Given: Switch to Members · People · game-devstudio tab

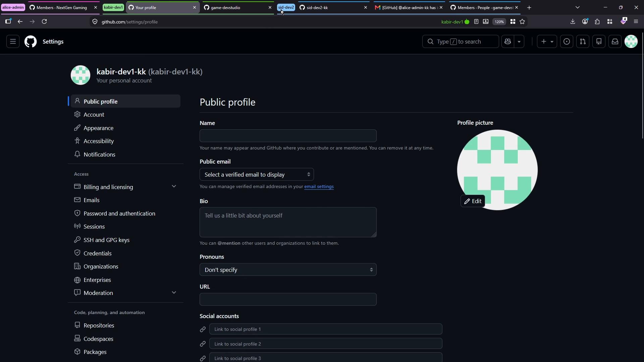Looking at the screenshot, I should pyautogui.click(x=484, y=7).
